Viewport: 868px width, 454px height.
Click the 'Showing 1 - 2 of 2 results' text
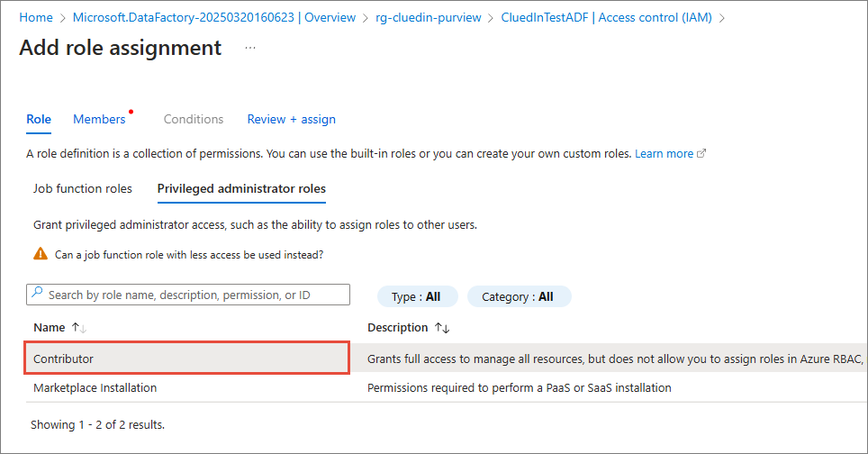pos(97,424)
